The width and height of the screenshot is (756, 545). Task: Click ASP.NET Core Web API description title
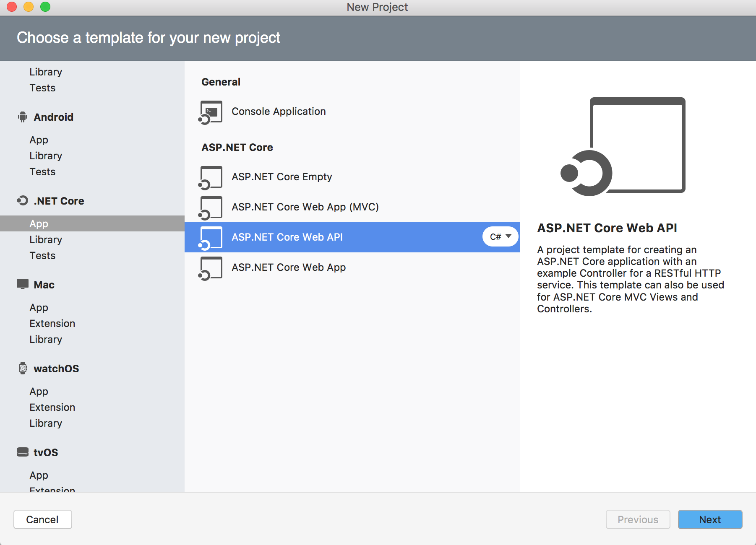tap(607, 228)
